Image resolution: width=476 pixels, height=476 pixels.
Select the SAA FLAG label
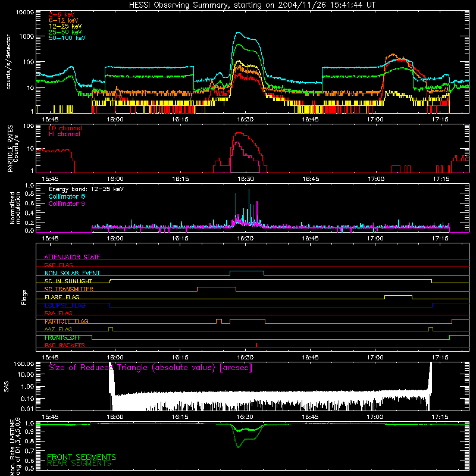click(x=58, y=313)
